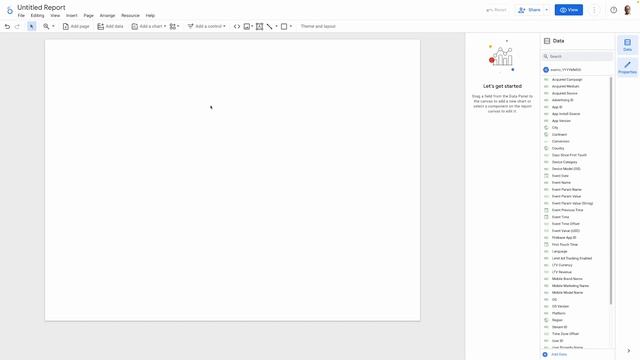Open the user account avatar
The height and width of the screenshot is (360, 640).
pyautogui.click(x=628, y=10)
